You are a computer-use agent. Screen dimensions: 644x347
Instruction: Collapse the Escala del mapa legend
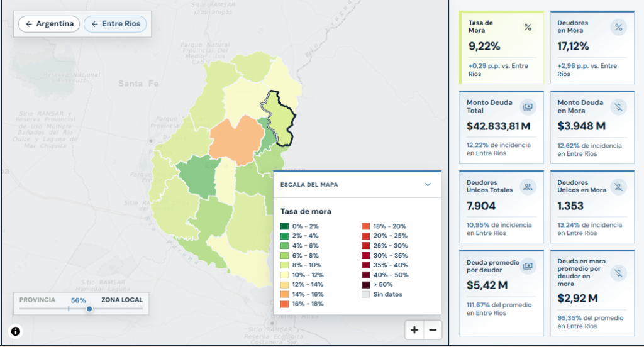(x=428, y=185)
